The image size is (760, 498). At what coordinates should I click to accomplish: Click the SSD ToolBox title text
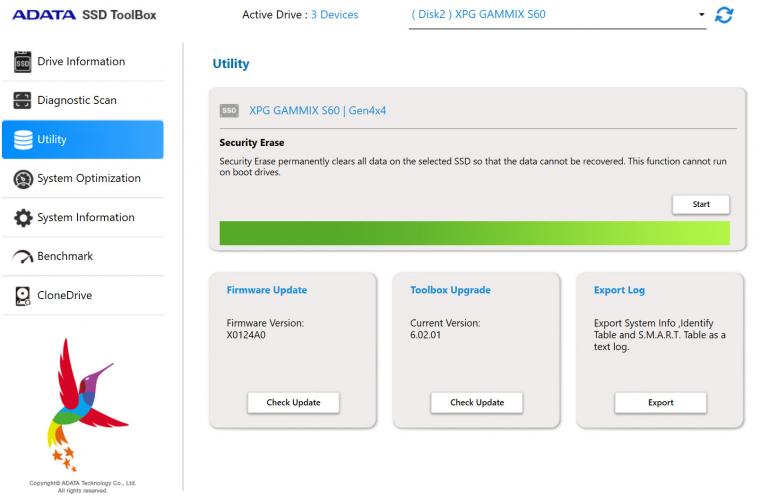pos(119,15)
